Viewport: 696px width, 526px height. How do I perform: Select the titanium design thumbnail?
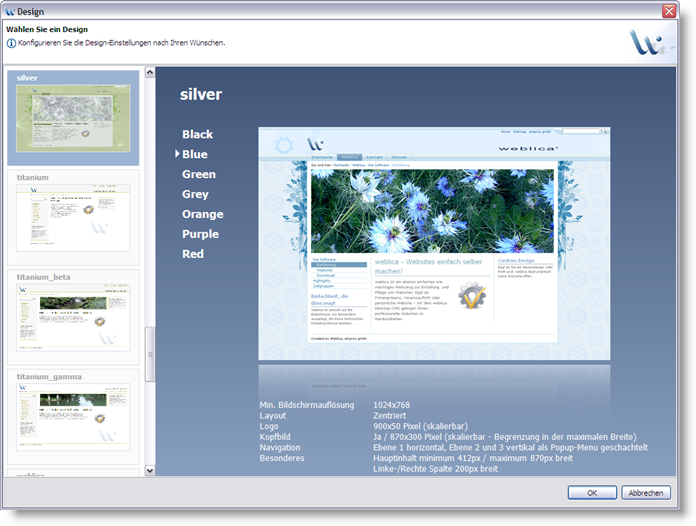pos(73,218)
